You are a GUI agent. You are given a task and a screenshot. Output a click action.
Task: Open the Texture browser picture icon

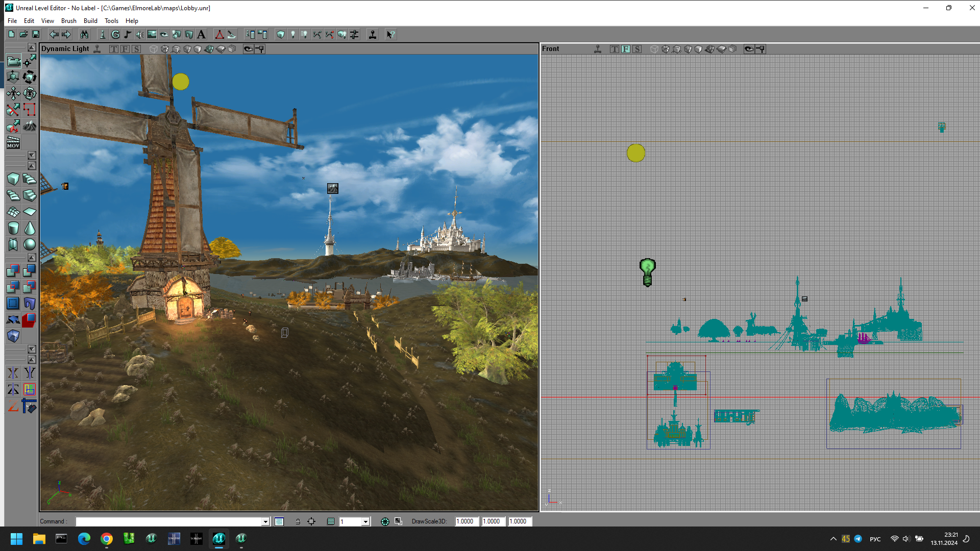[x=152, y=34]
